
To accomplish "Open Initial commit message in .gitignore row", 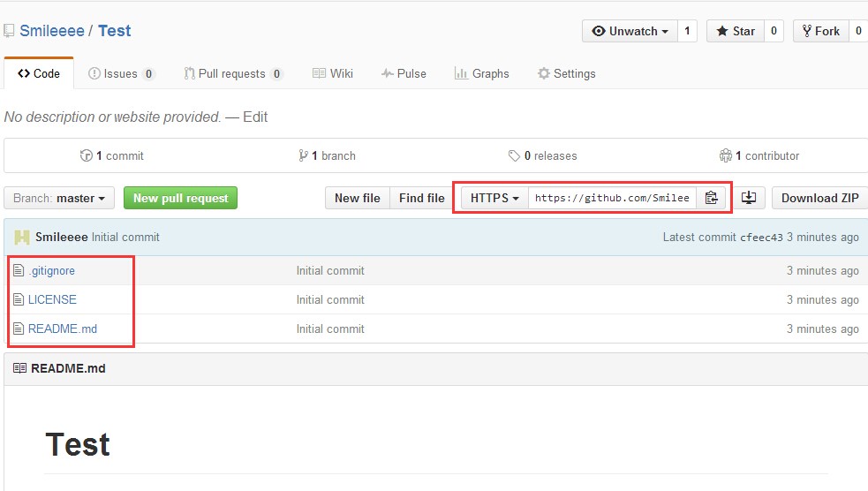I will pos(330,271).
